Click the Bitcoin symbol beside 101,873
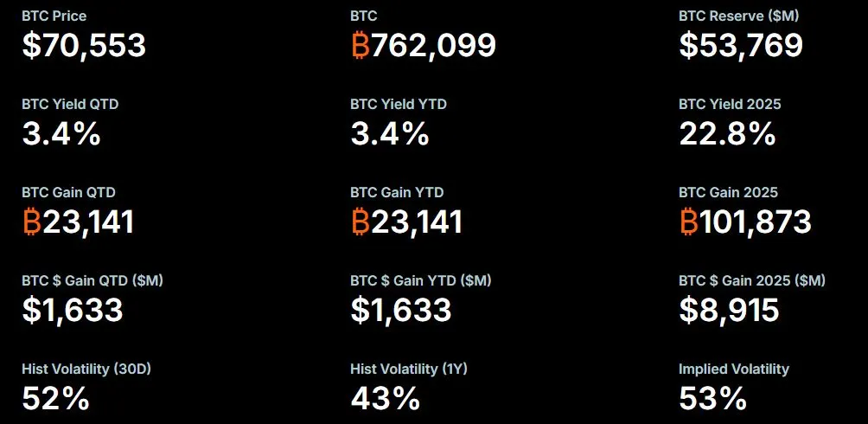868x424 pixels. click(x=689, y=222)
